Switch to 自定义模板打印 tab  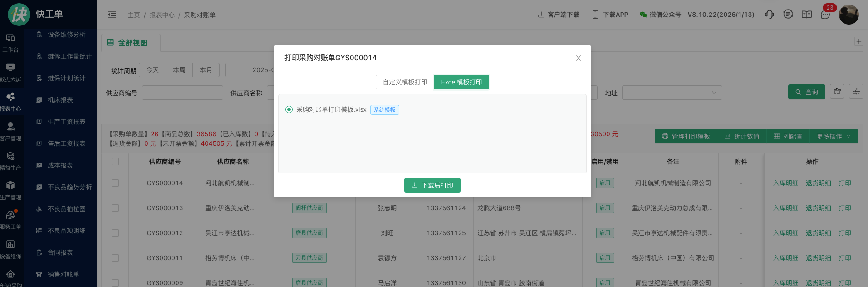(405, 82)
